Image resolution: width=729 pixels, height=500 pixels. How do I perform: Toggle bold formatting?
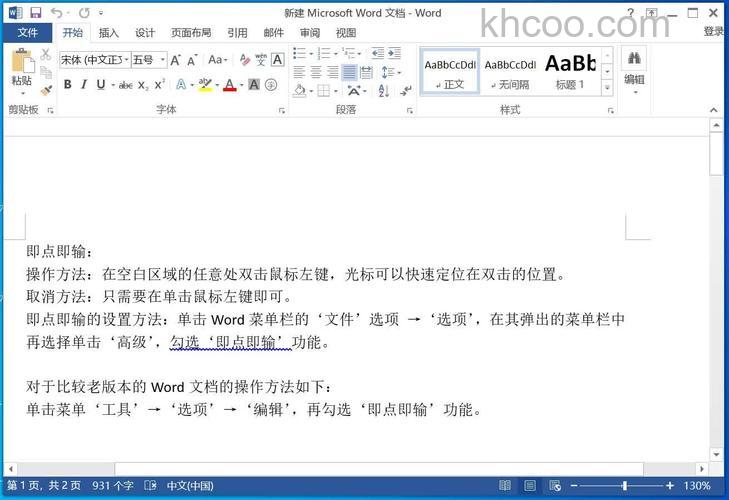click(x=67, y=85)
